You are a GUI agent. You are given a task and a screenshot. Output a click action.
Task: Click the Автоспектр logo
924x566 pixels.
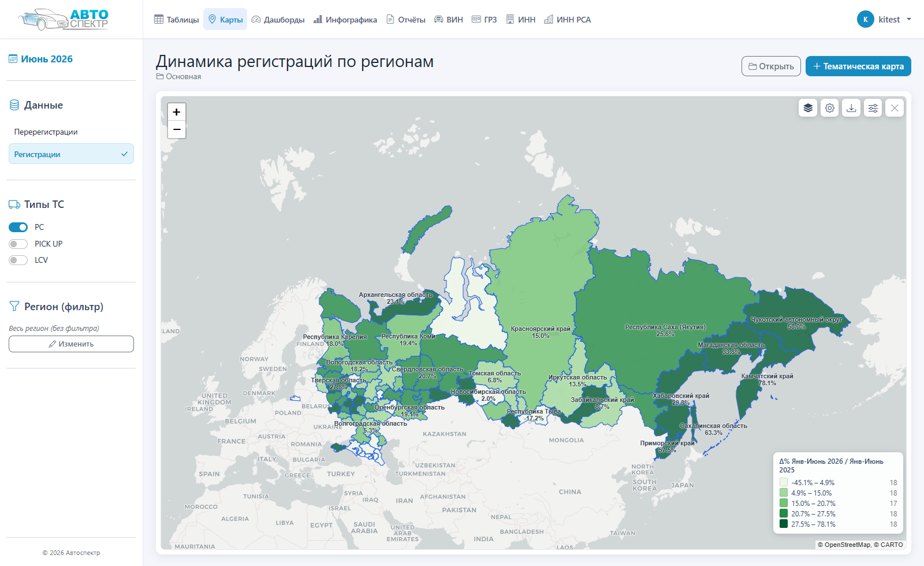64,19
